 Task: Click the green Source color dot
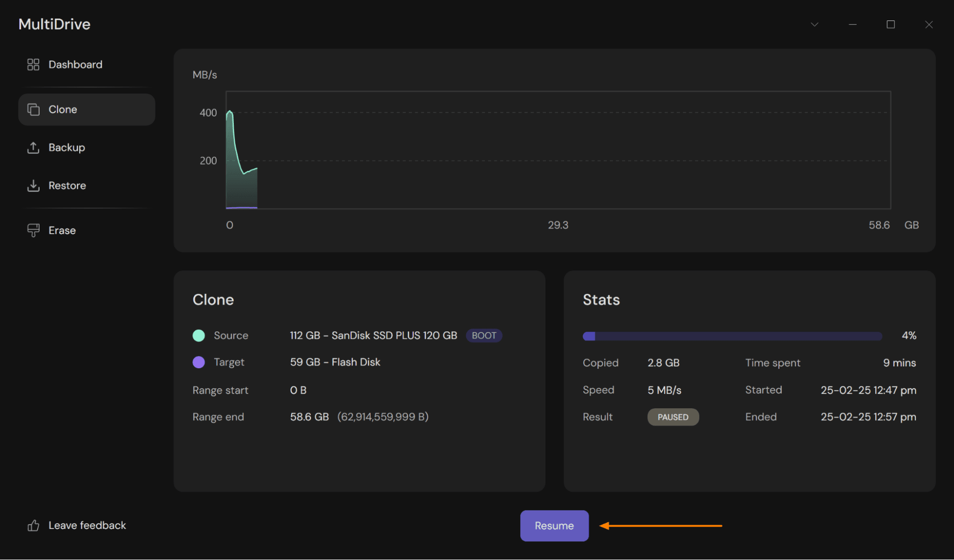tap(199, 336)
